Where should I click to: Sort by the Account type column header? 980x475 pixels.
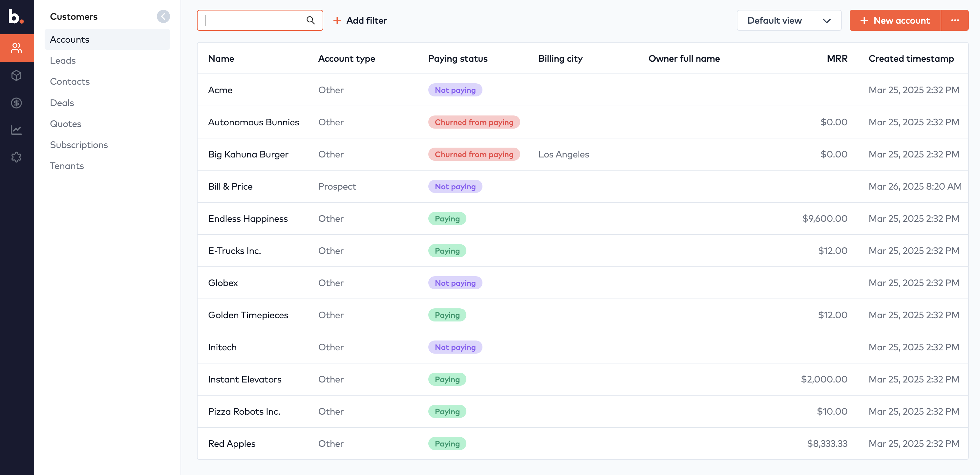tap(347, 59)
